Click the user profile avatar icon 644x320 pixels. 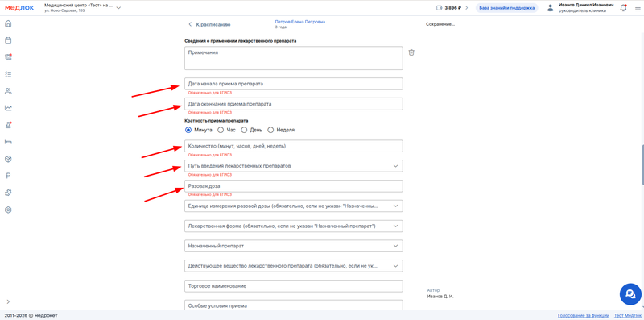(551, 8)
